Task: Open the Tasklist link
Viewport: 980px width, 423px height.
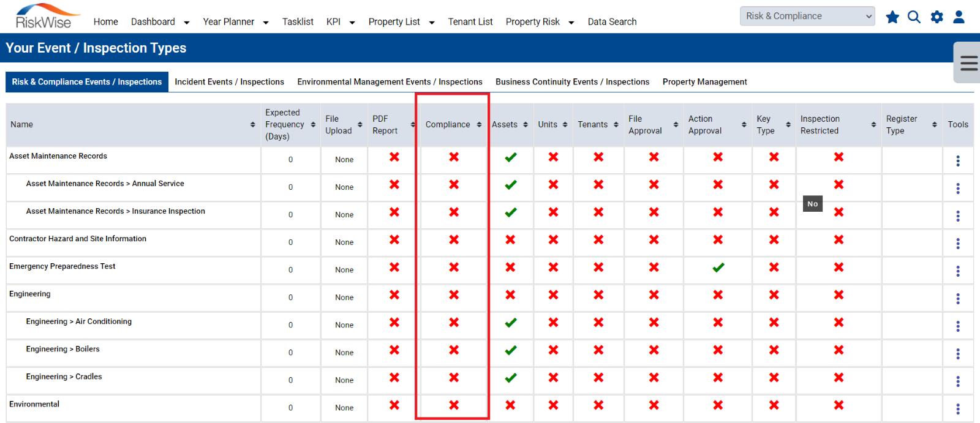Action: 298,22
